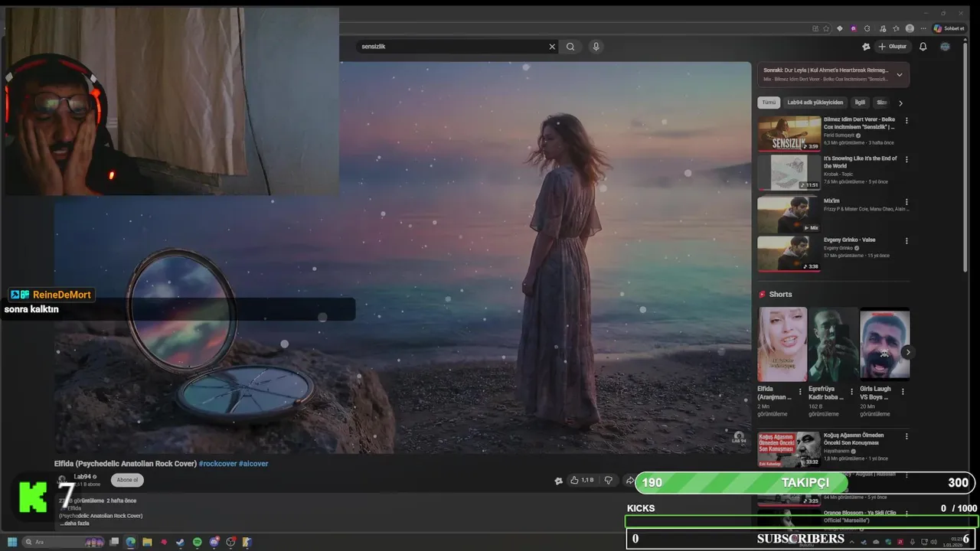Open the YouTube notifications bell
This screenshot has height=551, width=980.
(923, 47)
